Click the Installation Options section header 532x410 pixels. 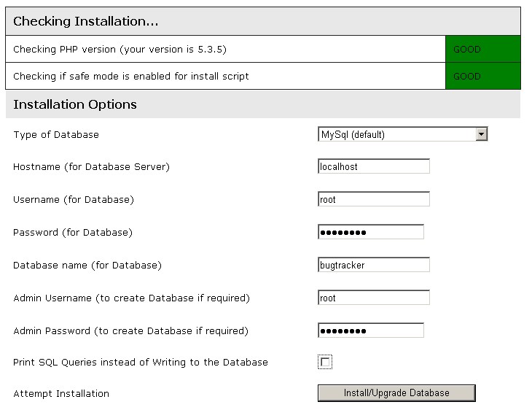[75, 104]
